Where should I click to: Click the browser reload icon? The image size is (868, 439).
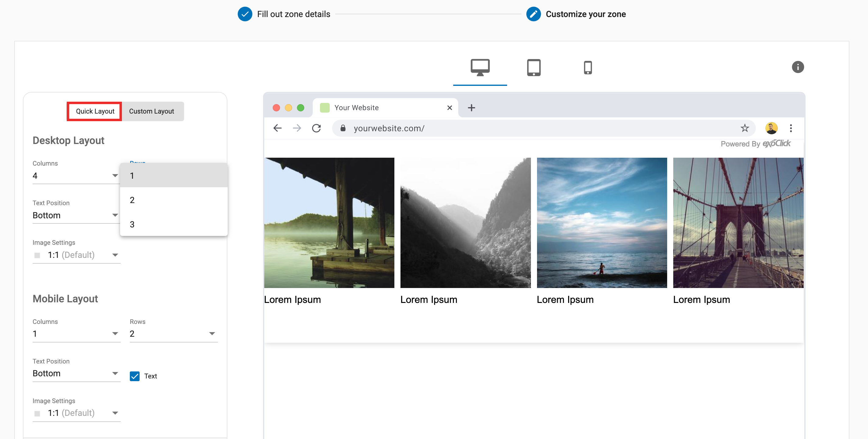316,128
